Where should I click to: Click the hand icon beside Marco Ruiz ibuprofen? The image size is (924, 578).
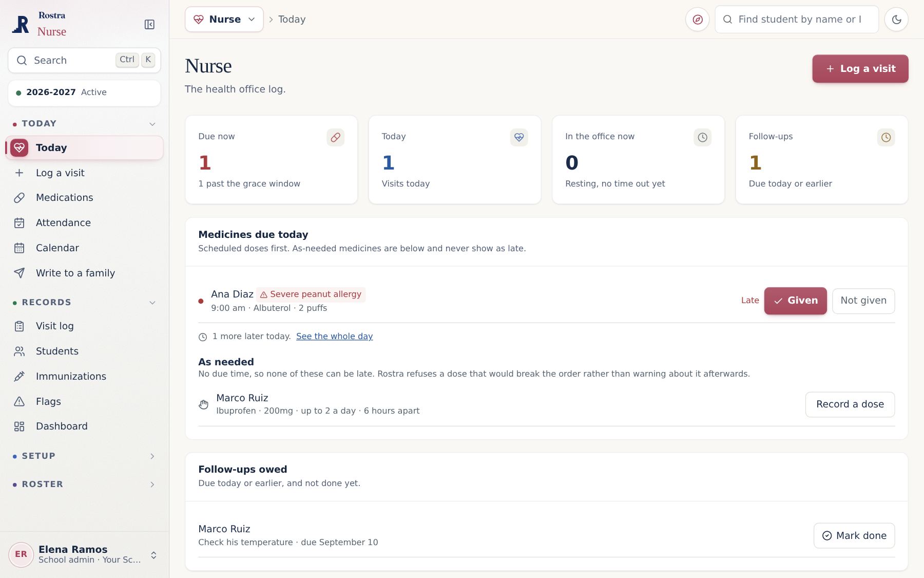pos(204,405)
